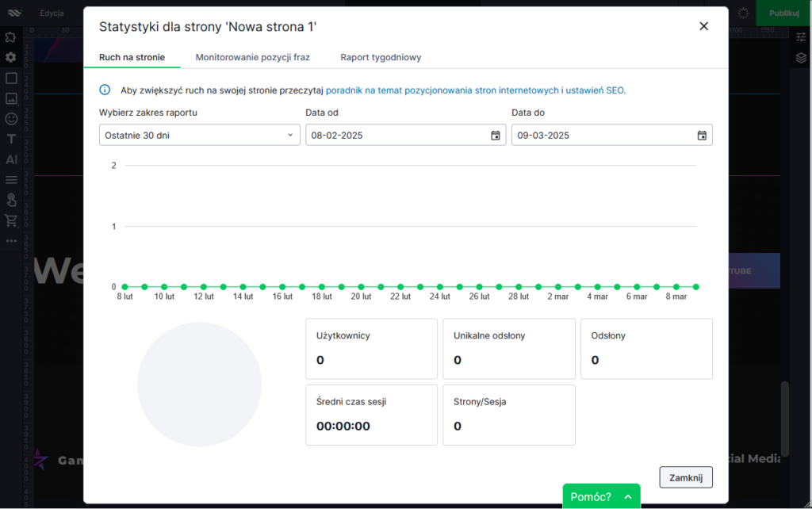Open the sliders settings icon on right panel
Screen dimensions: 812x509
pyautogui.click(x=801, y=36)
